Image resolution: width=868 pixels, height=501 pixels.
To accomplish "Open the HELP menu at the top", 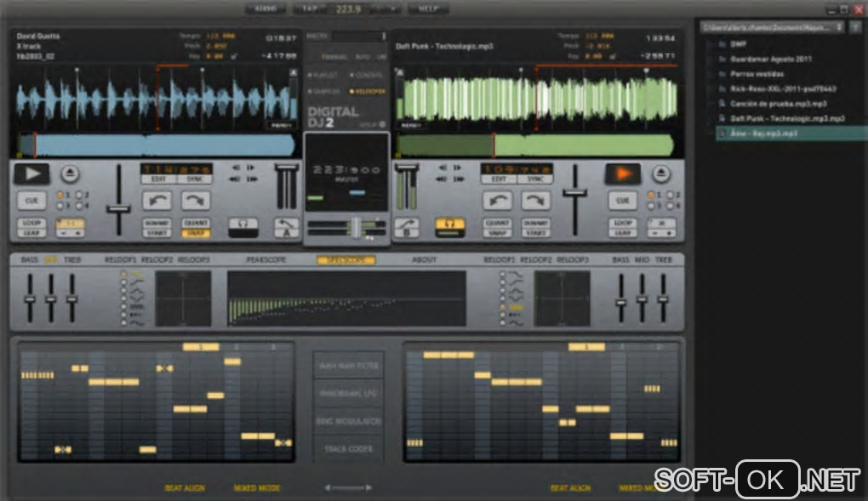I will point(428,9).
